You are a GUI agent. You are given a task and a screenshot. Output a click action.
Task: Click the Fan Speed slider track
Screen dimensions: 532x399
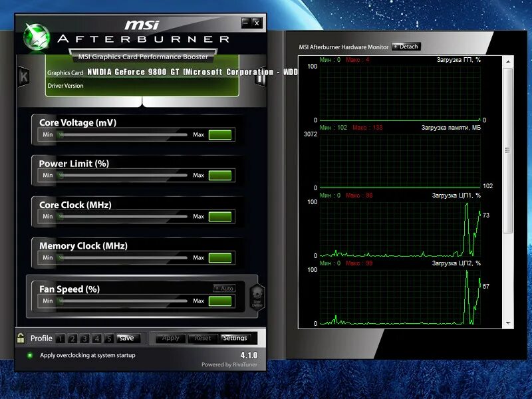click(122, 301)
